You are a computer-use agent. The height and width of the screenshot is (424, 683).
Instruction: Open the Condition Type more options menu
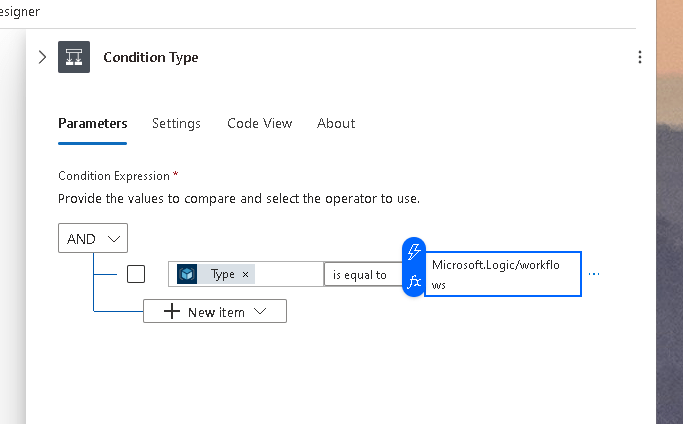click(x=639, y=57)
